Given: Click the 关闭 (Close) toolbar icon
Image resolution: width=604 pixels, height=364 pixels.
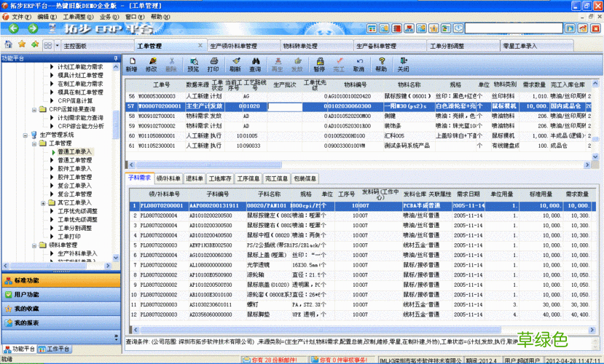Looking at the screenshot, I should tap(403, 64).
